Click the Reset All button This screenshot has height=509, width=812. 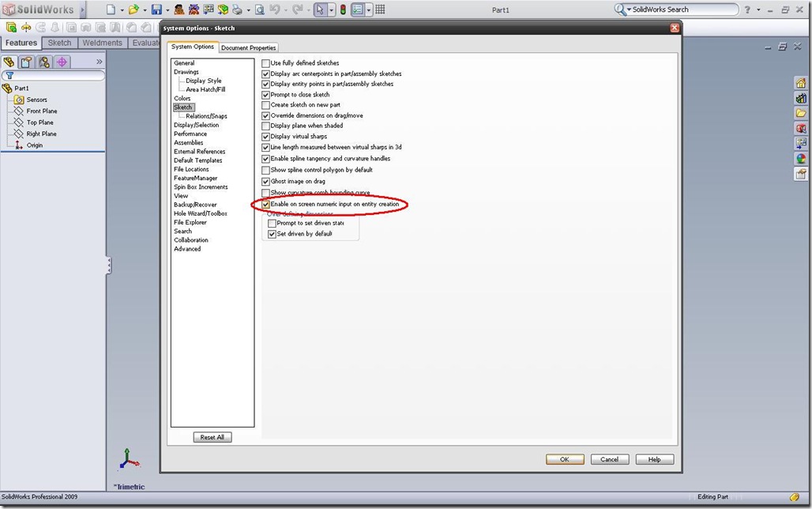[212, 437]
